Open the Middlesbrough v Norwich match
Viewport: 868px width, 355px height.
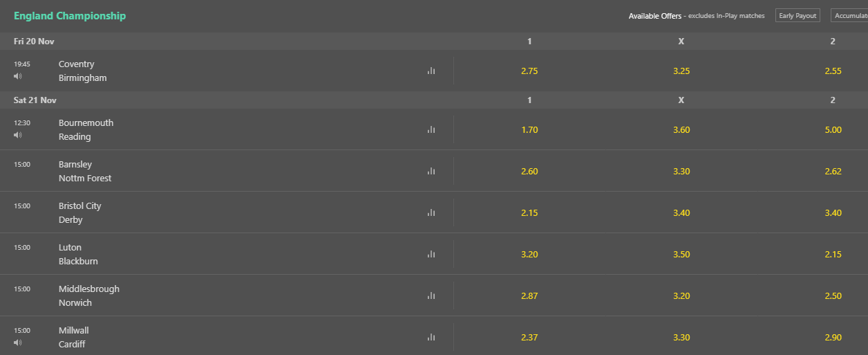click(89, 295)
